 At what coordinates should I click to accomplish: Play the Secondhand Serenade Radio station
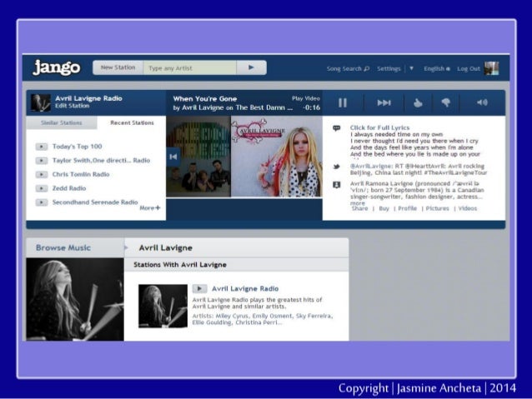pos(42,202)
